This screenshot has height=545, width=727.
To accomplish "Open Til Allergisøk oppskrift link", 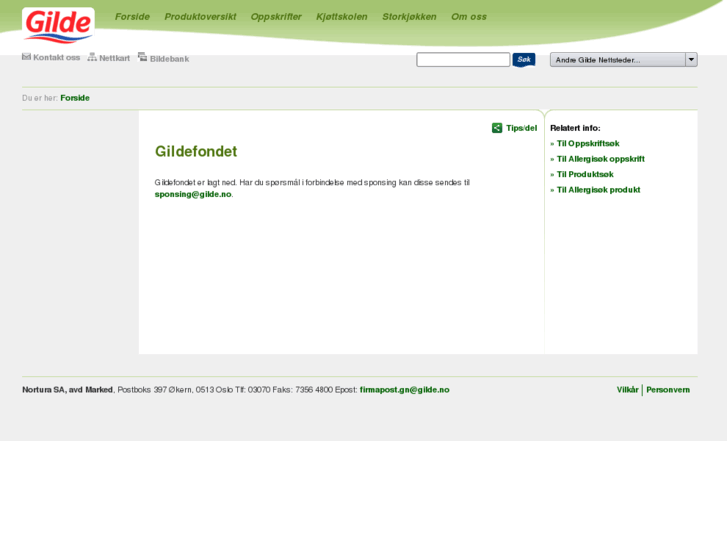I will coord(600,159).
